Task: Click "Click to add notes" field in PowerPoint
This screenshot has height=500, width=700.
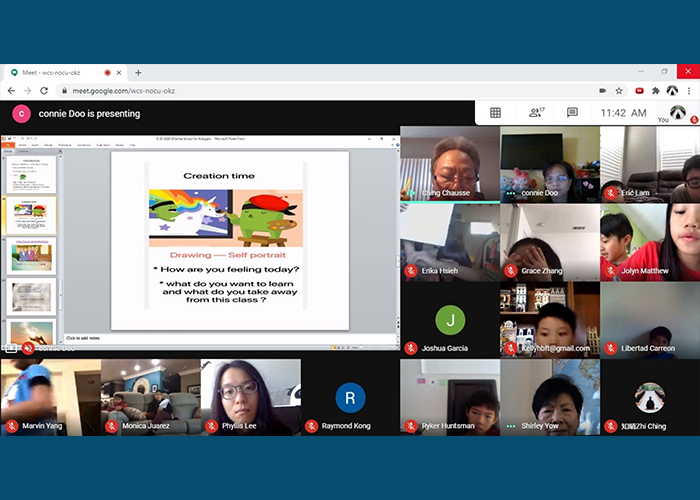Action: tap(231, 338)
